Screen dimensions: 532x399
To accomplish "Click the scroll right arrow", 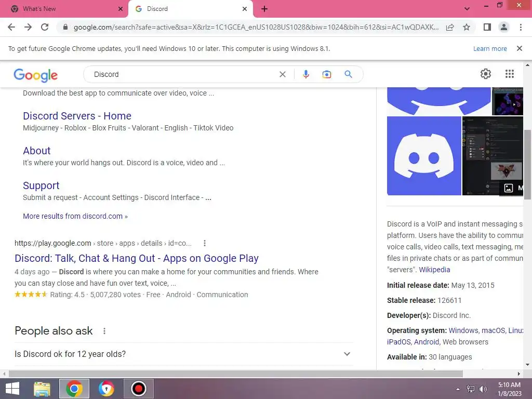I will coord(518,374).
